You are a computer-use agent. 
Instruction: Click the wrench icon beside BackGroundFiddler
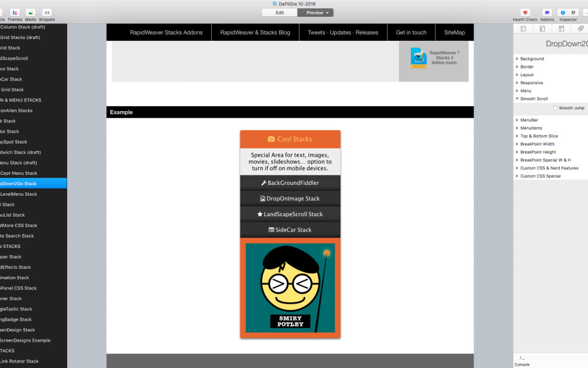[263, 183]
